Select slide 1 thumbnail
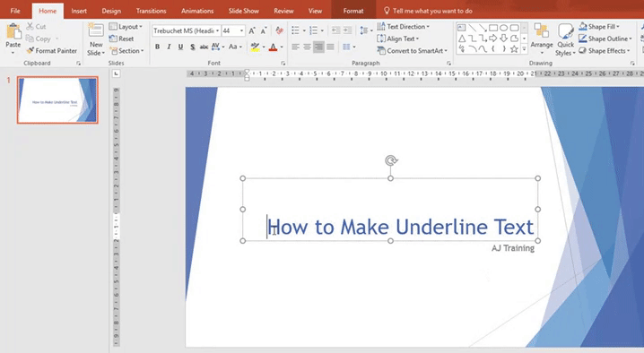The height and width of the screenshot is (353, 644). [57, 99]
